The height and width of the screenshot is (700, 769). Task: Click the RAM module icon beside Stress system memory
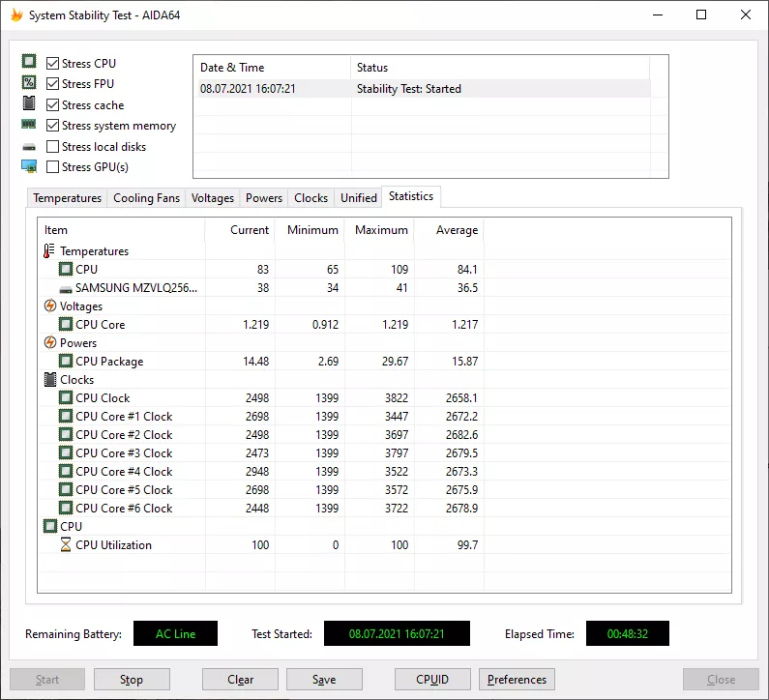(28, 125)
